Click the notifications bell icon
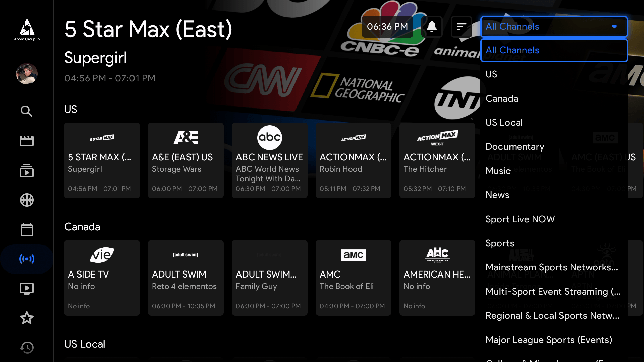 [432, 27]
